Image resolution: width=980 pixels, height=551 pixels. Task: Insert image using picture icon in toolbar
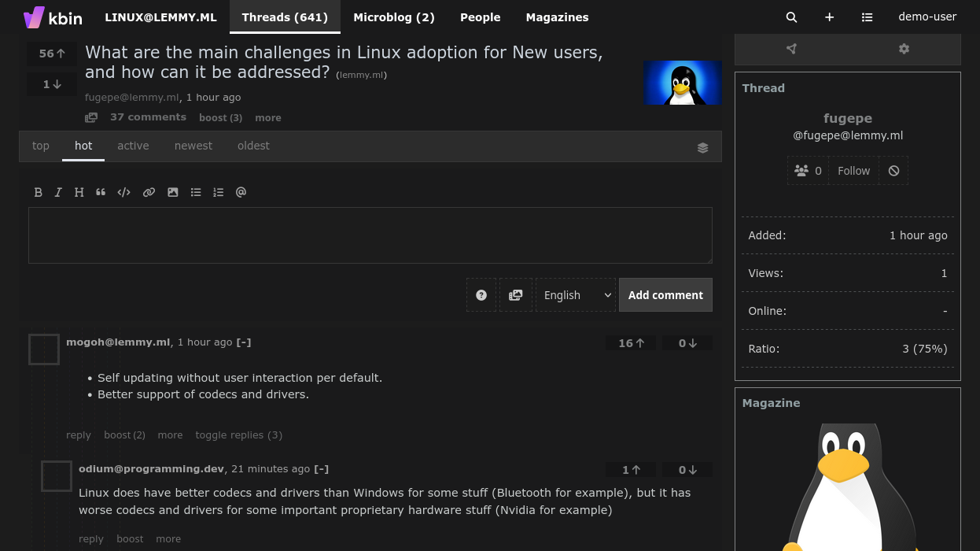(x=173, y=192)
